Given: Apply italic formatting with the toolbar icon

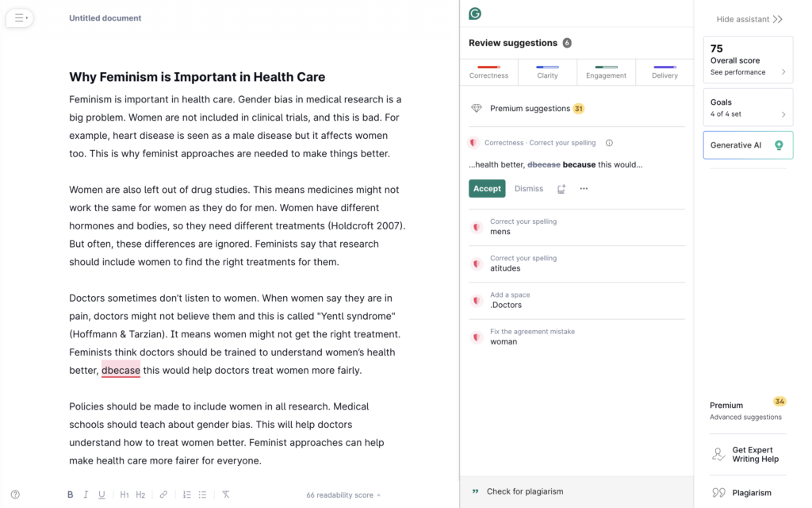Looking at the screenshot, I should 86,494.
